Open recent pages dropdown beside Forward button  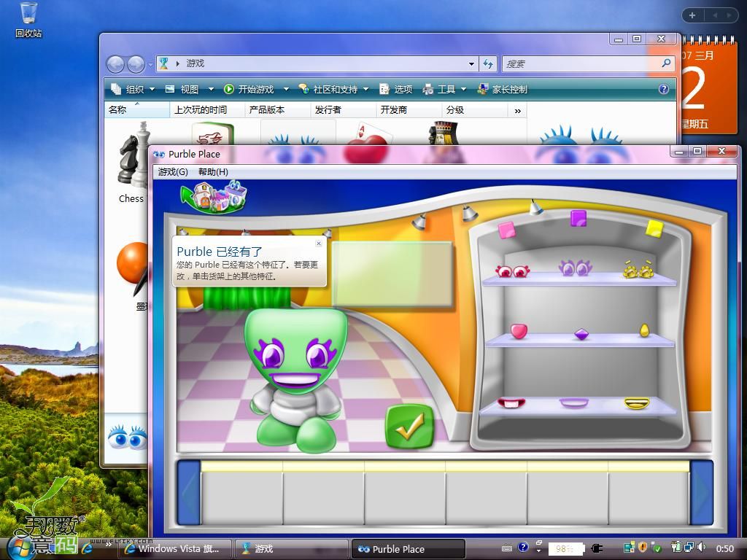click(x=150, y=64)
